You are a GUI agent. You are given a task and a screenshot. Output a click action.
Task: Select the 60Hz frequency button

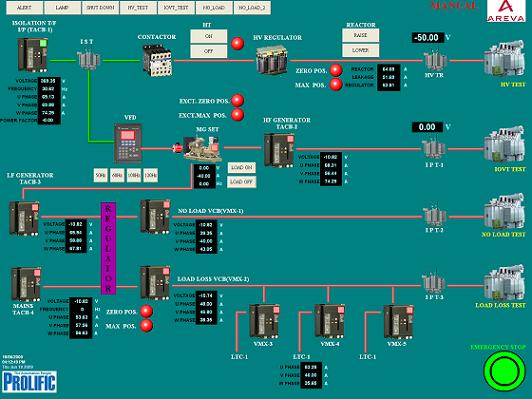tap(117, 175)
